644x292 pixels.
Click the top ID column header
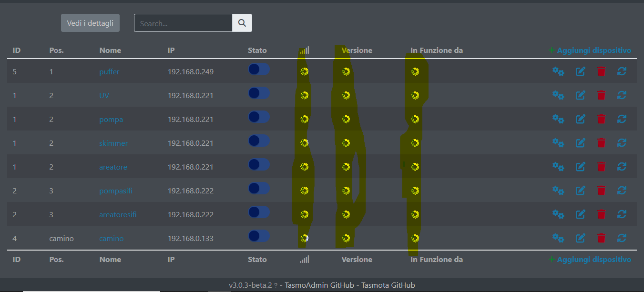(16, 50)
